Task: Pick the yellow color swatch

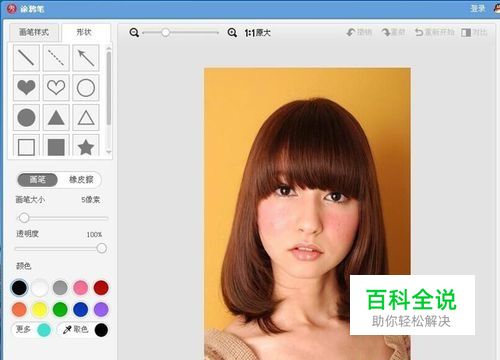Action: pyautogui.click(x=40, y=309)
